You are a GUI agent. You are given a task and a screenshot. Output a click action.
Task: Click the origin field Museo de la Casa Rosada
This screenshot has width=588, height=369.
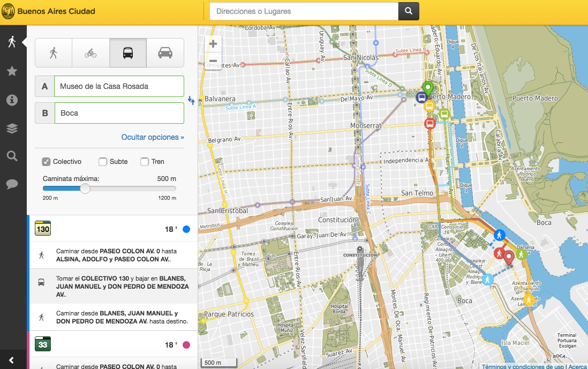(119, 86)
